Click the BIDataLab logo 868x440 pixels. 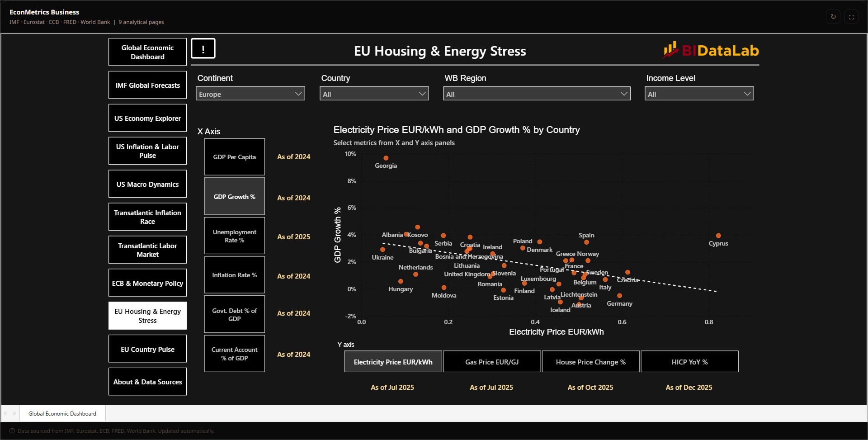[711, 50]
